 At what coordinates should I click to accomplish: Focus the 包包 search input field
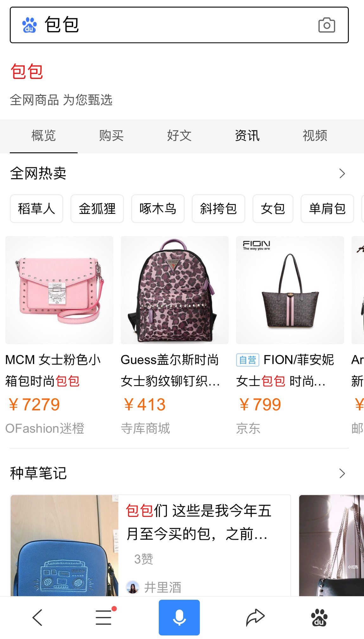pos(179,25)
